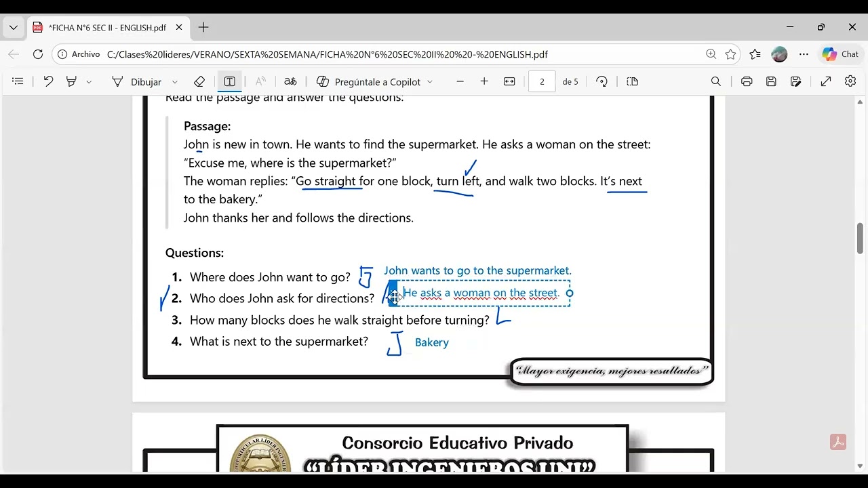Click question 'Where does John want to go?'

coord(270,277)
